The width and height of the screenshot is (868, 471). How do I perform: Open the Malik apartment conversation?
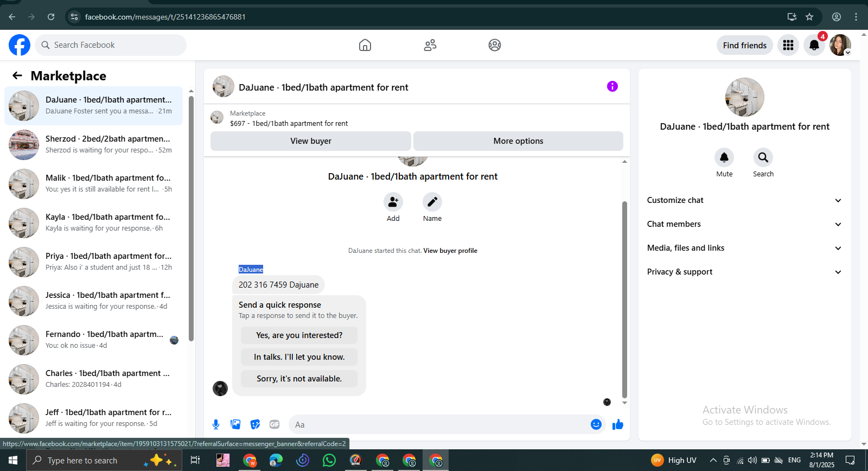[93, 184]
